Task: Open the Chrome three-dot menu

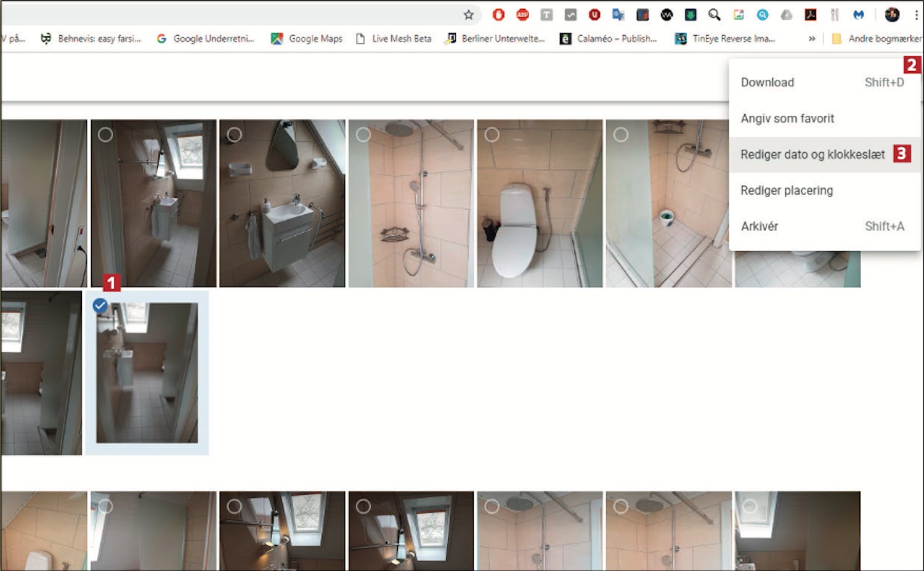Action: coord(916,15)
